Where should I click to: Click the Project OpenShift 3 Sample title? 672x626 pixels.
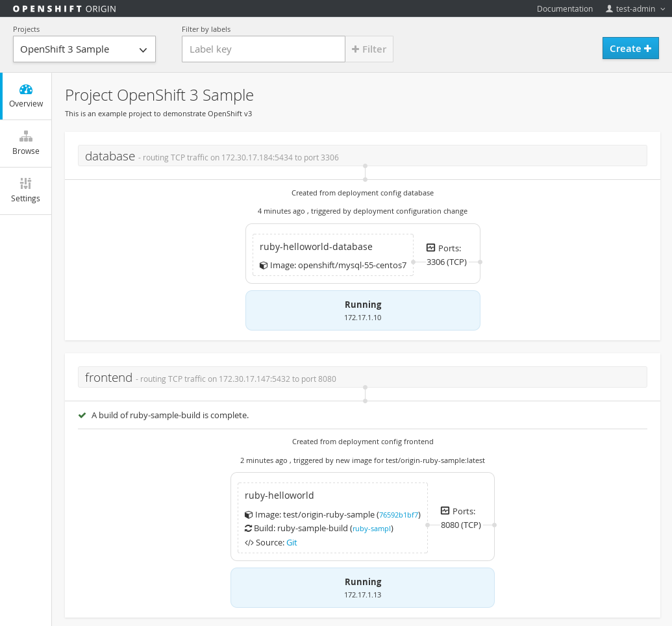pos(159,95)
